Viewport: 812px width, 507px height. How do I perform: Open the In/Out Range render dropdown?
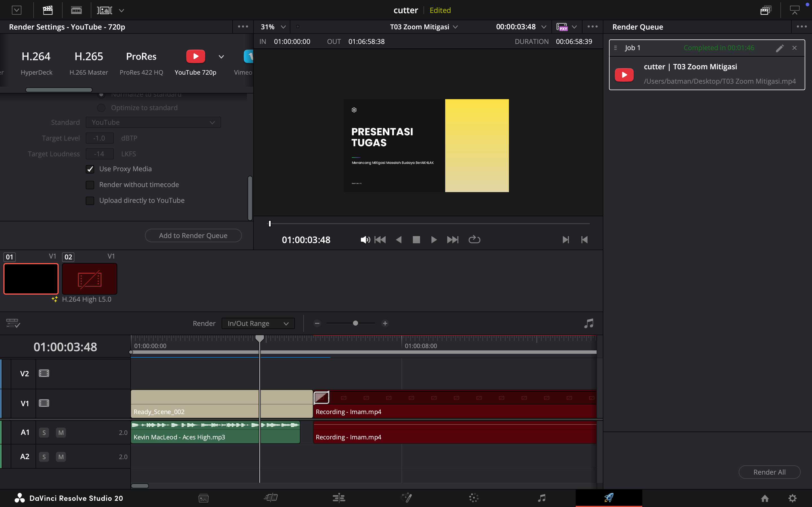click(258, 323)
